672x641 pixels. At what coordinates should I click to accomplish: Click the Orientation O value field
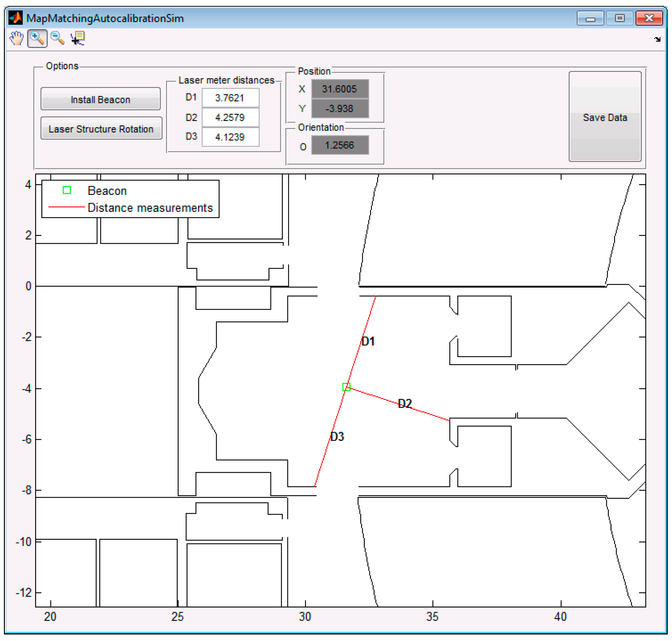pyautogui.click(x=340, y=145)
